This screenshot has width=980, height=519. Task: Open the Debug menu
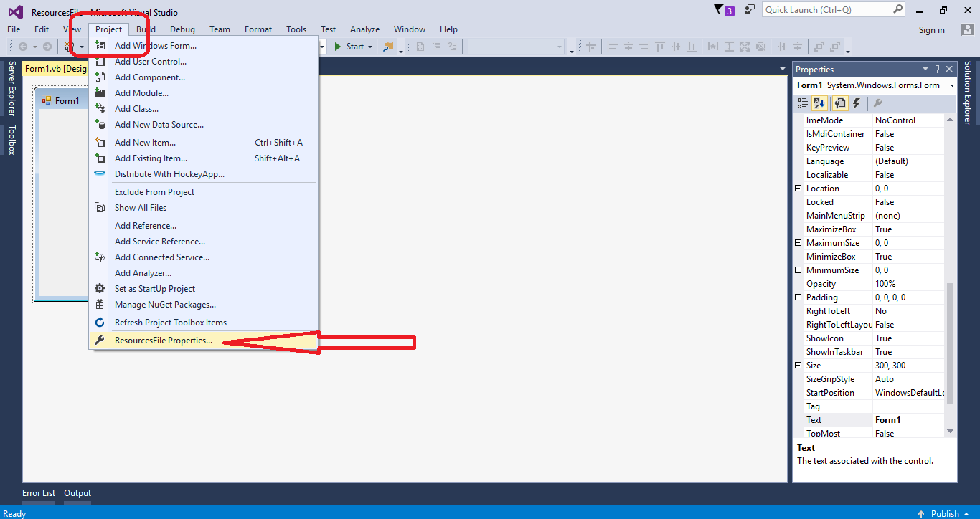click(x=182, y=29)
